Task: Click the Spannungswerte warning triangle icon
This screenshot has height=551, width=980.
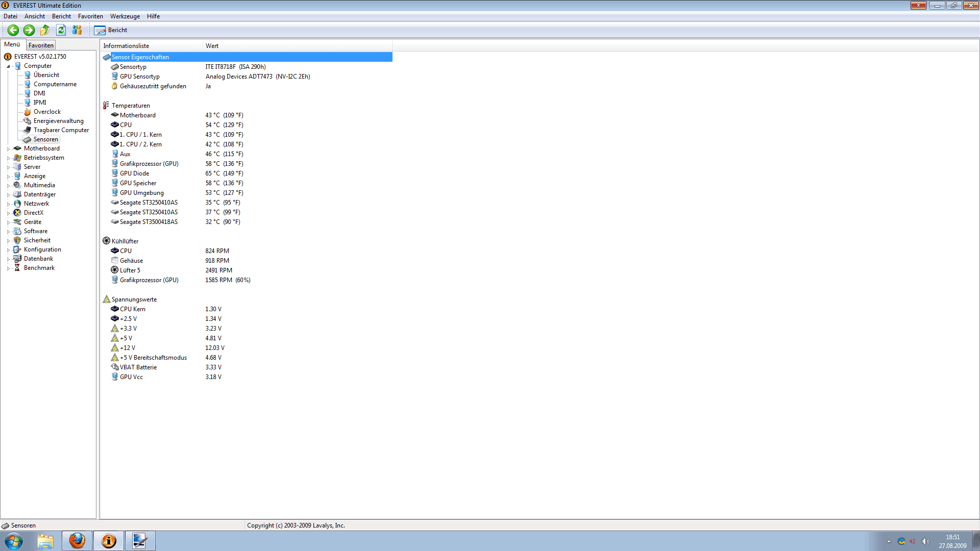Action: point(106,299)
